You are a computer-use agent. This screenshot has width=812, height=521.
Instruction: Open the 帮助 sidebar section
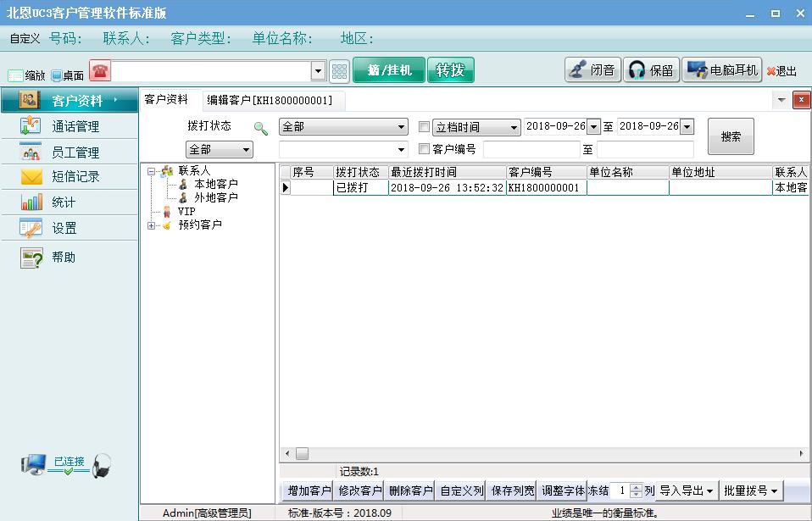click(68, 257)
